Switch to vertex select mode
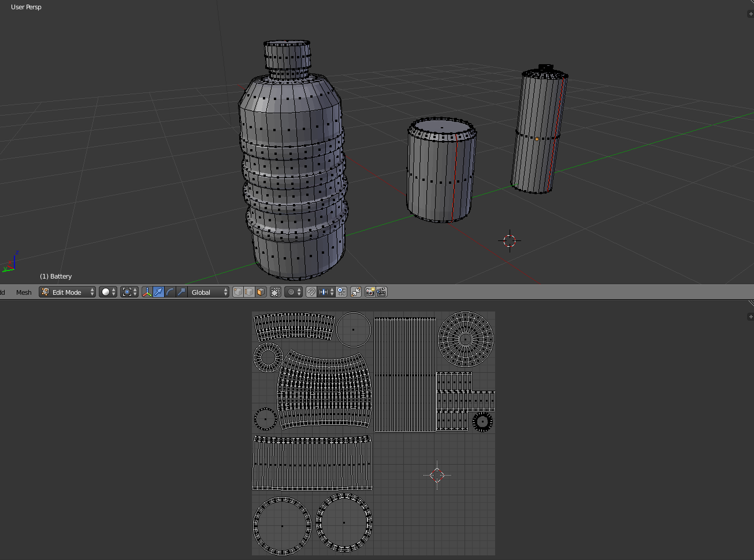754x560 pixels. 238,292
